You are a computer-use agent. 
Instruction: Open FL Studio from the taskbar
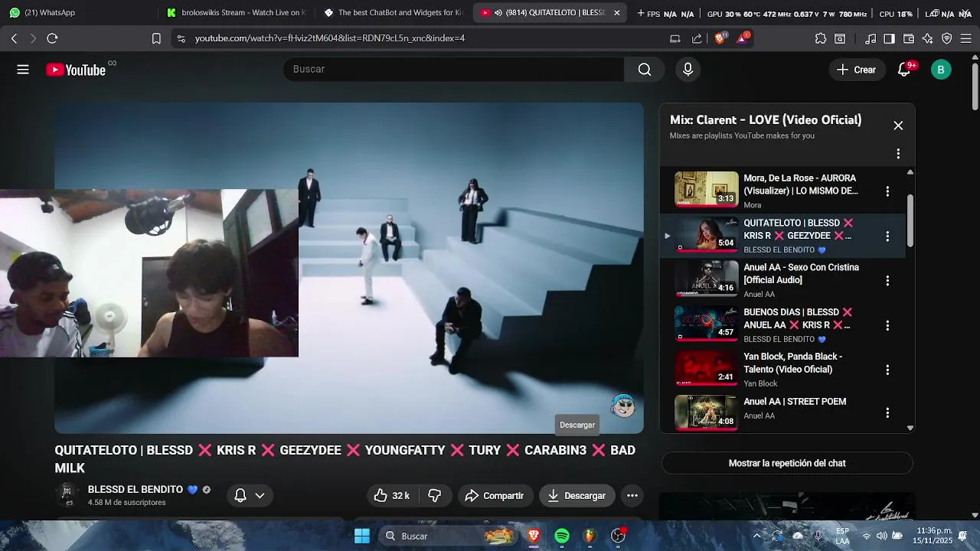pos(590,536)
